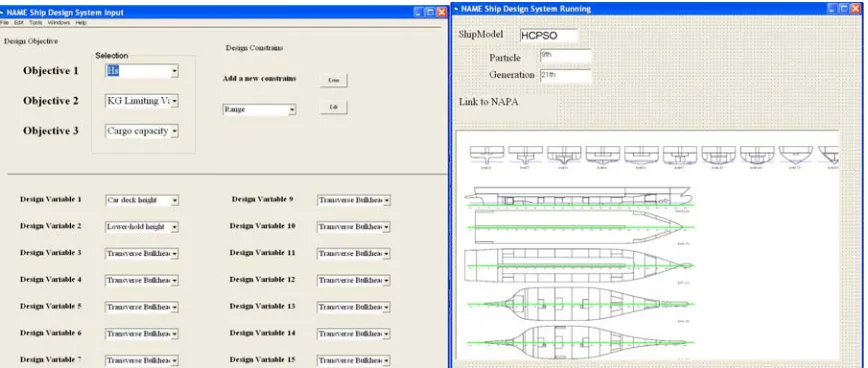This screenshot has width=868, height=368.
Task: Open the Edit menu
Action: point(19,23)
